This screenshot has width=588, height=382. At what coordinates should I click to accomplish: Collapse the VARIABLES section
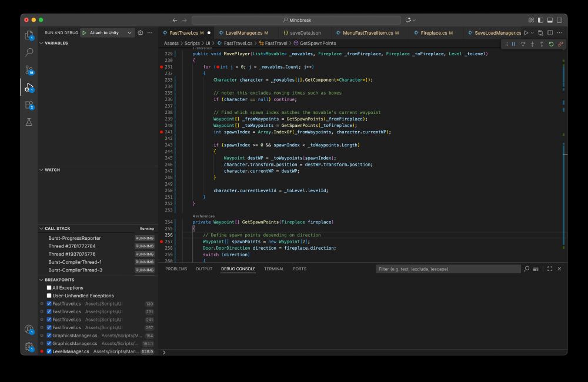56,43
